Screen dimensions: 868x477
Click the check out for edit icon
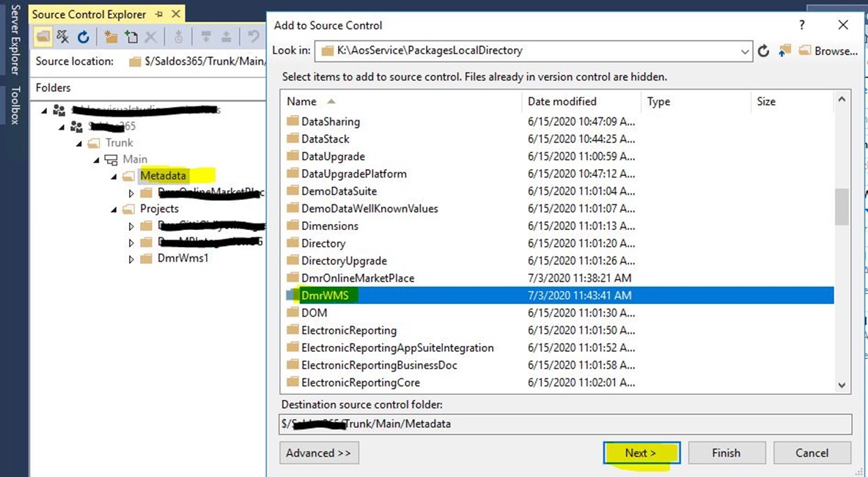tap(206, 37)
